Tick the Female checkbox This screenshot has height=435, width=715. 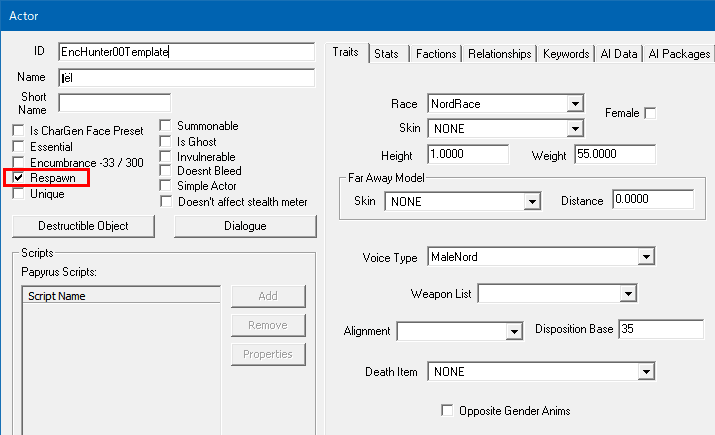pyautogui.click(x=650, y=113)
